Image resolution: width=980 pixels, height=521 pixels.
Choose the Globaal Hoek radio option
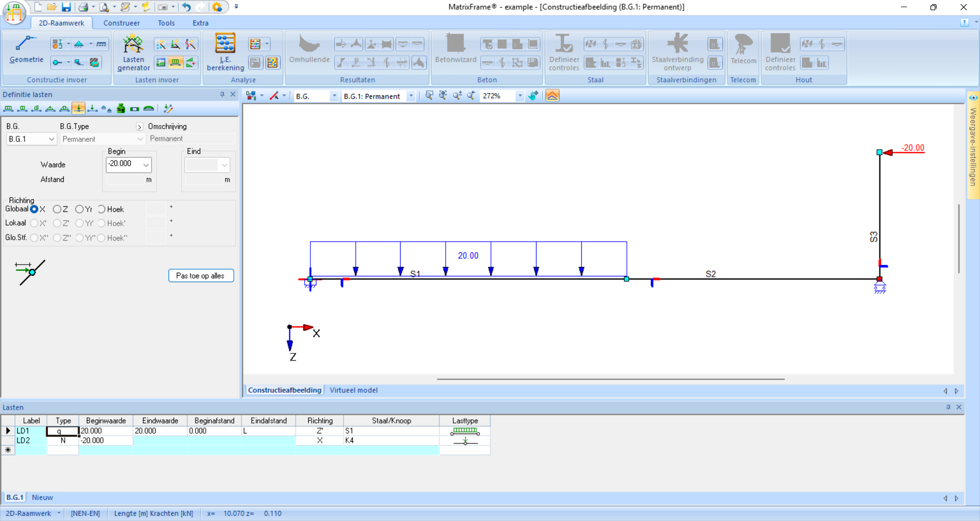tap(102, 209)
